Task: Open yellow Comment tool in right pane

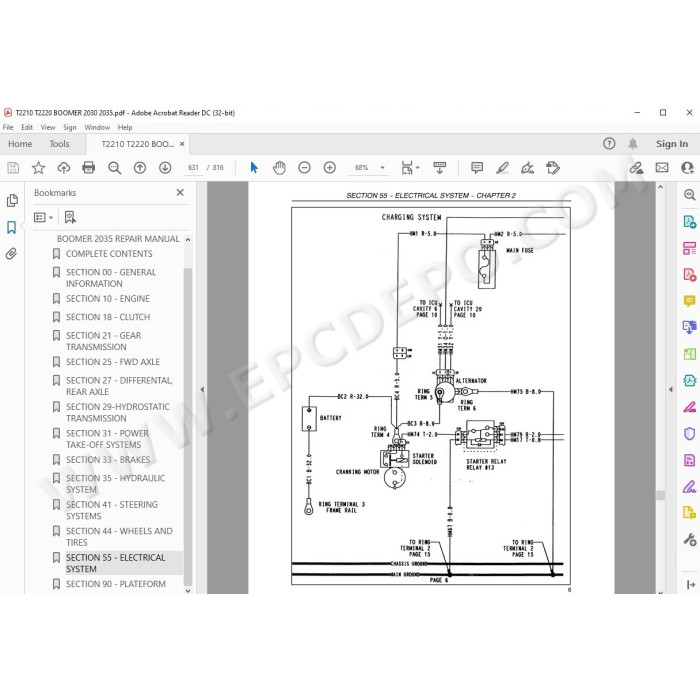Action: coord(690,301)
